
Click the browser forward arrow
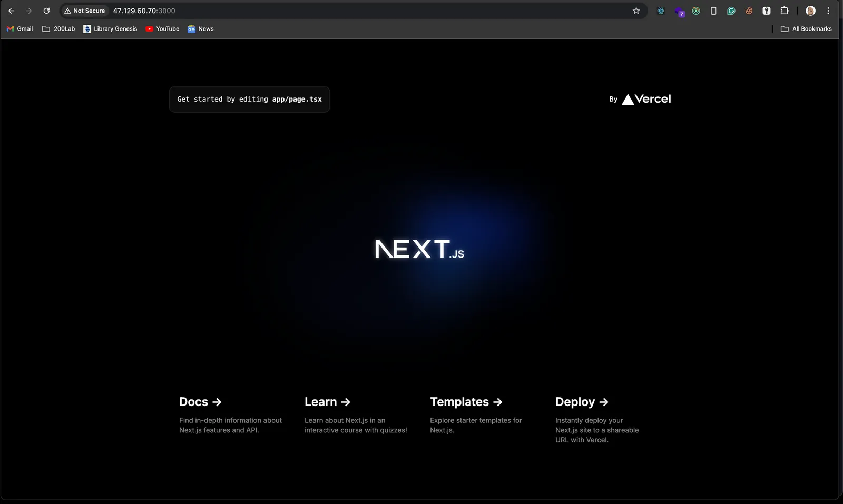(29, 11)
